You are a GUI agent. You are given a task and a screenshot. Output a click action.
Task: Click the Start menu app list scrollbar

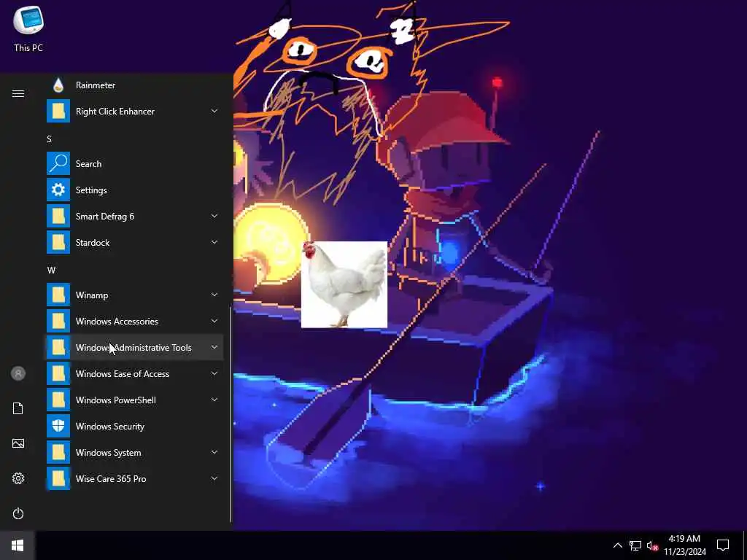tap(231, 414)
